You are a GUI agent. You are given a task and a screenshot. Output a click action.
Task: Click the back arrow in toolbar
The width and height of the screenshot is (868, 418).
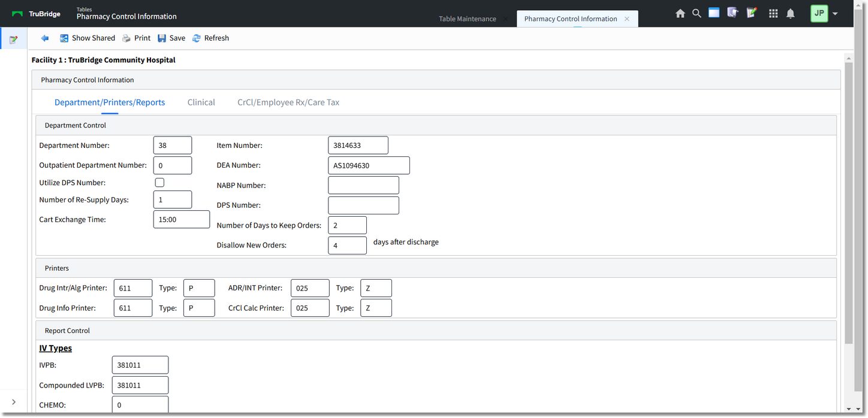click(45, 38)
